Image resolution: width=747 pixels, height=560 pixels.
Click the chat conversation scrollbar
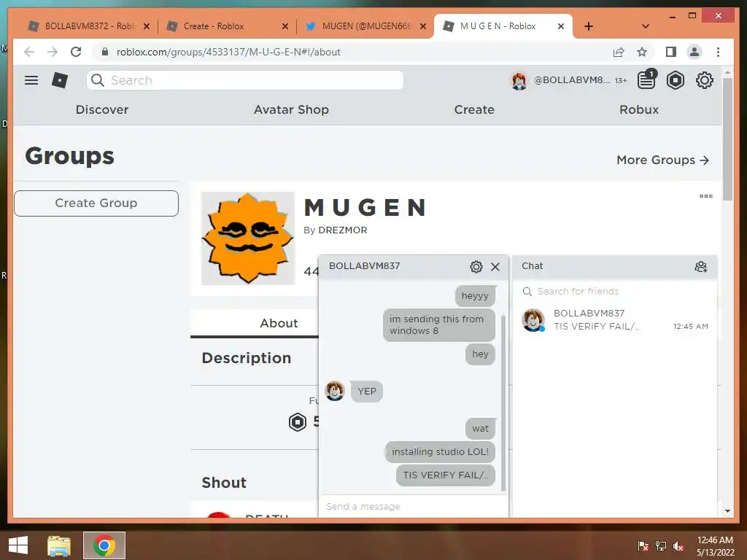pyautogui.click(x=503, y=402)
